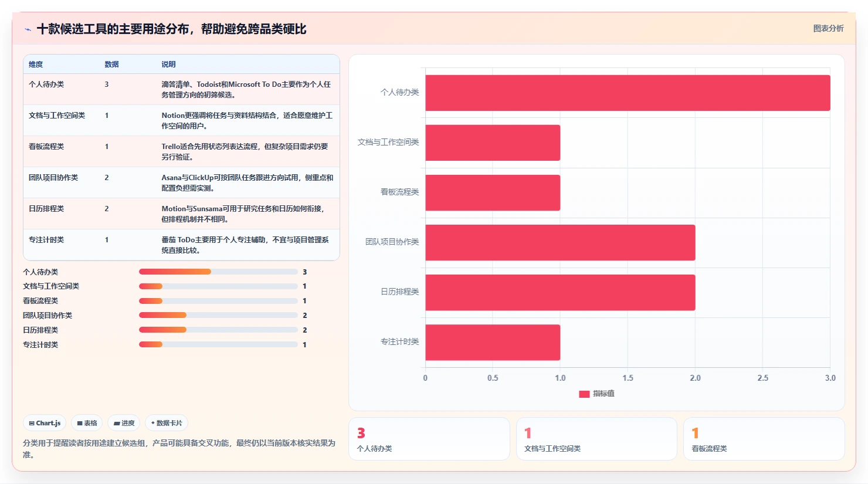Click the 文档与工作空间类 table row label
Screen dimensions: 868x484
click(x=57, y=116)
